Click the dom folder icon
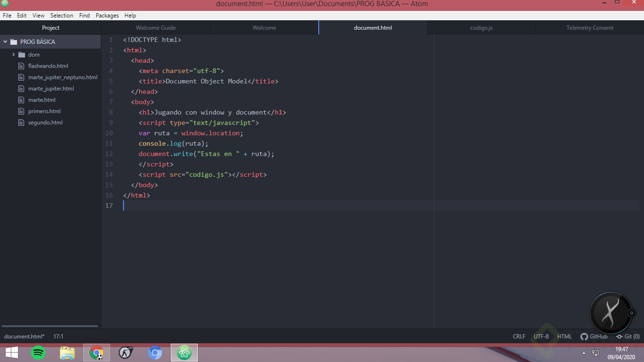This screenshot has width=644, height=362. (x=22, y=55)
